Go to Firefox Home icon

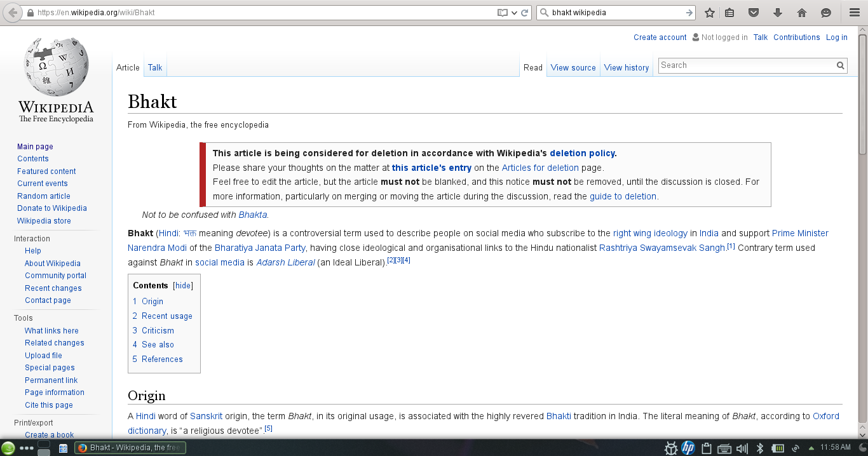(x=802, y=13)
